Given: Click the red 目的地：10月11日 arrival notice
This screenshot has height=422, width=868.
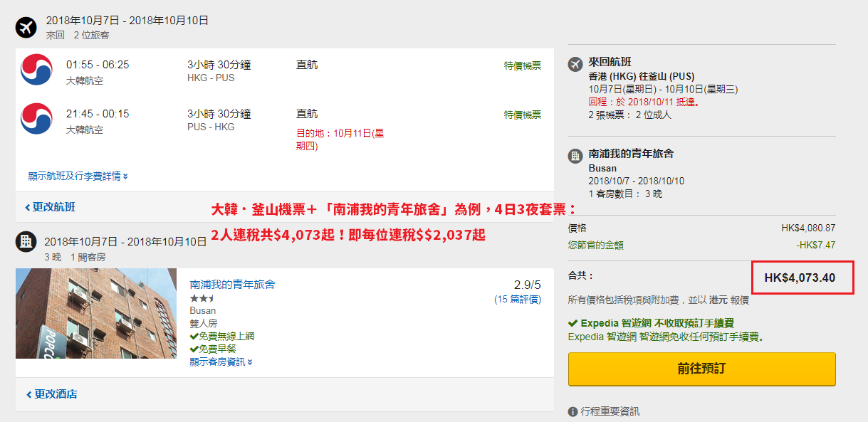Looking at the screenshot, I should 340,139.
